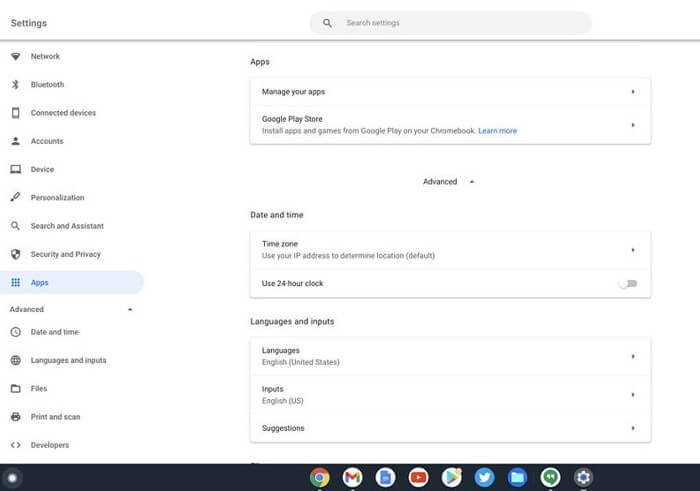
Task: Open the Manage your apps row
Action: coord(450,92)
